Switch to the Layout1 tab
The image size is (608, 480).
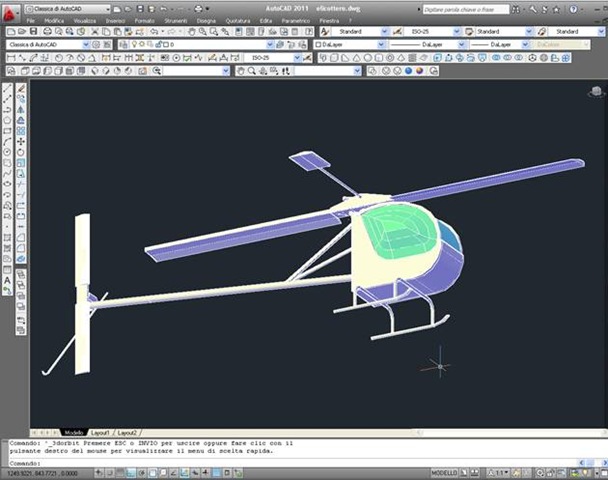101,432
